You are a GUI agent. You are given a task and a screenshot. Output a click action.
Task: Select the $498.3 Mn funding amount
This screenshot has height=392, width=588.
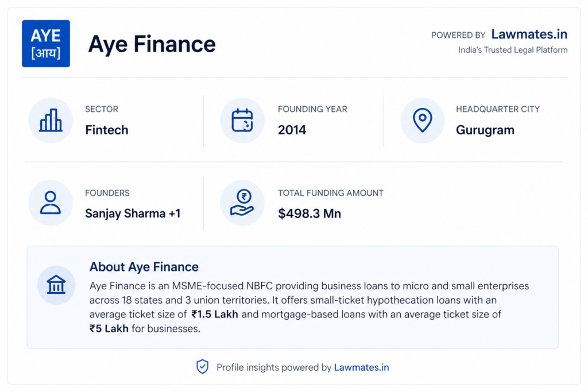pyautogui.click(x=310, y=214)
